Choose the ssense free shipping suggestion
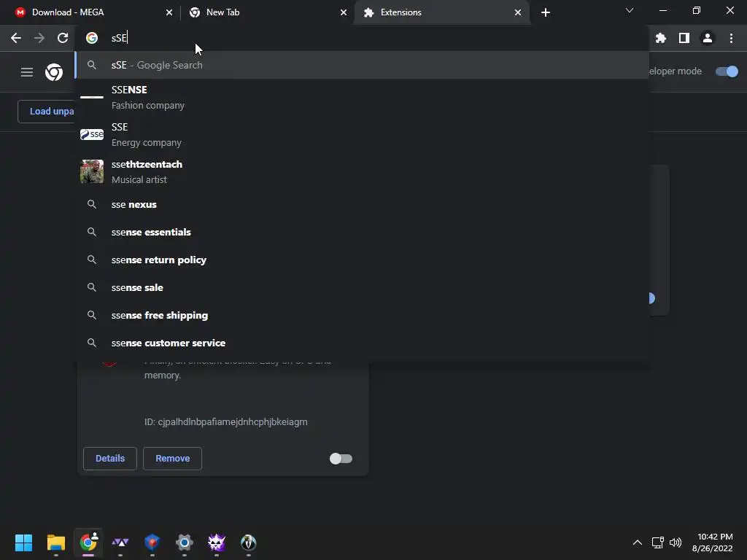This screenshot has height=560, width=747. [362, 315]
